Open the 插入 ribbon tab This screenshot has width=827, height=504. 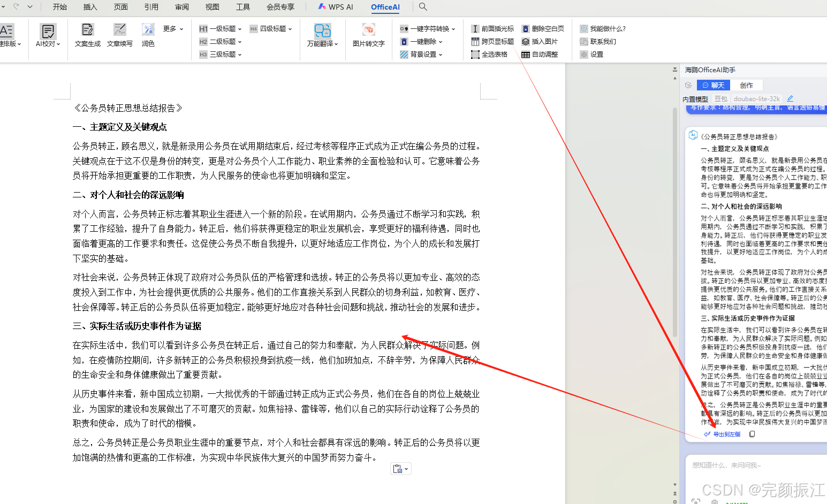click(x=90, y=7)
